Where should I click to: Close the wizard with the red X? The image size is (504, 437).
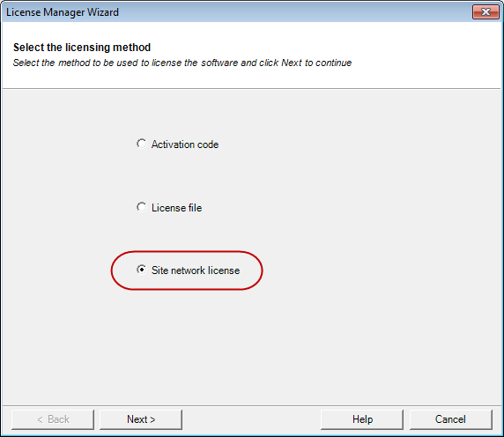tap(485, 12)
